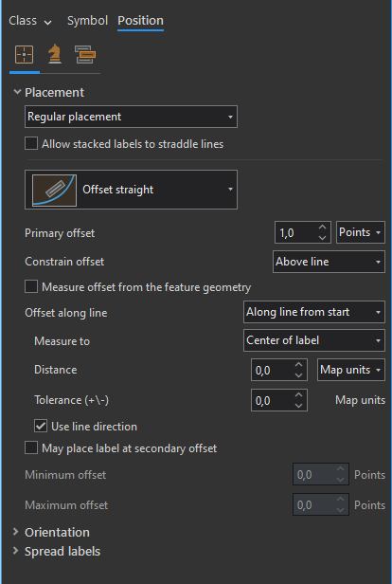The height and width of the screenshot is (584, 392).
Task: Click the Tolerance value field
Action: click(273, 400)
